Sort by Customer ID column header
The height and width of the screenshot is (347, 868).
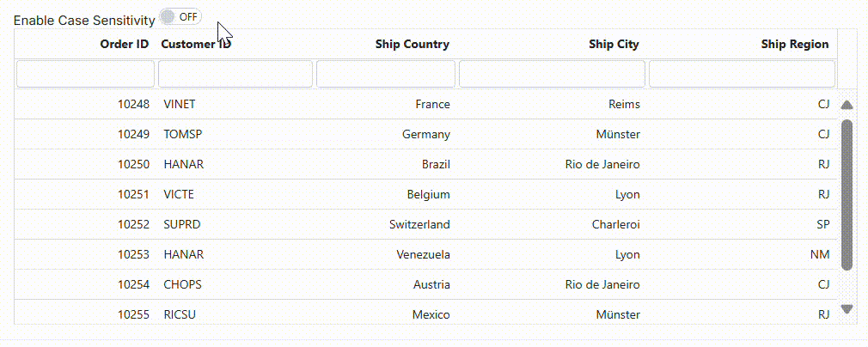click(196, 45)
